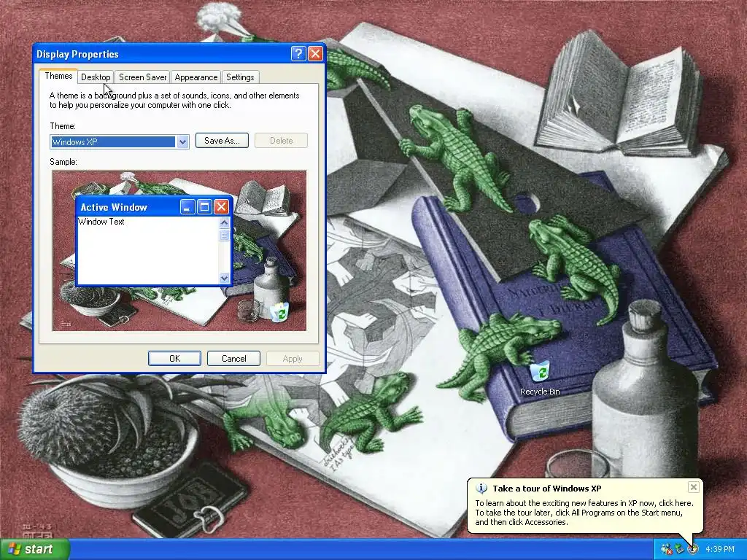The image size is (747, 560).
Task: Close the Display Properties dialog
Action: click(x=315, y=54)
